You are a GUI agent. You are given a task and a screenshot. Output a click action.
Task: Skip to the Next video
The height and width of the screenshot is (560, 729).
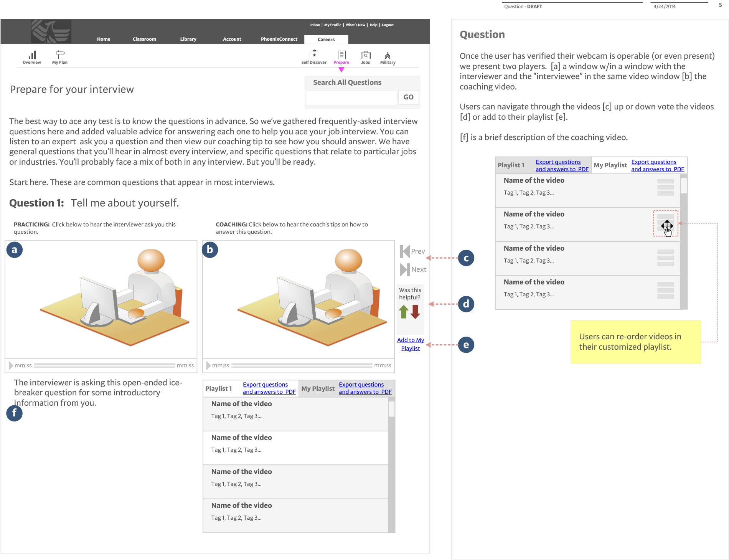tap(413, 269)
